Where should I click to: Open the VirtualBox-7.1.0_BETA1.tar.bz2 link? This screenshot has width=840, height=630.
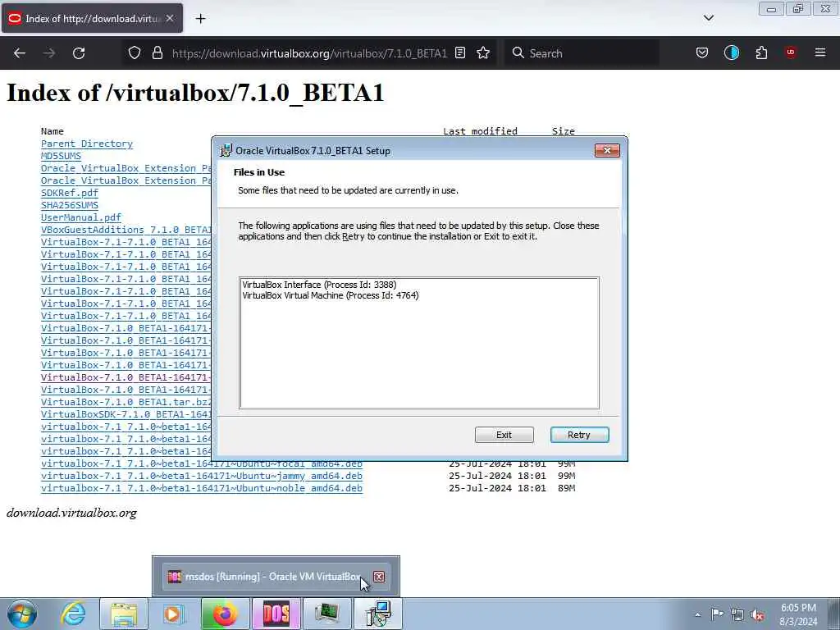[x=126, y=402]
